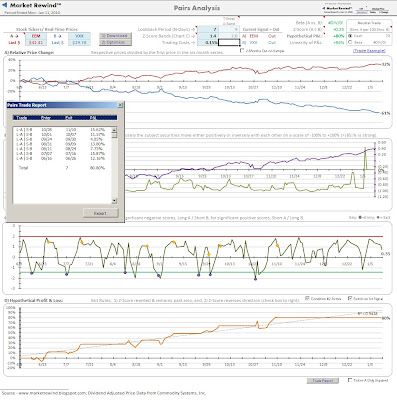Click the Market Rewind logo arrow icon
The image size is (397, 400).
pyautogui.click(x=4, y=5)
